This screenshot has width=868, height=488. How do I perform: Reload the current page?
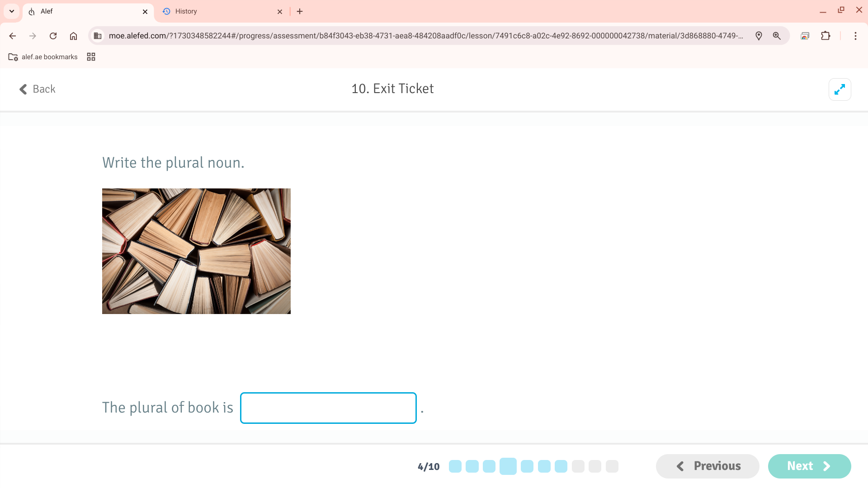[x=53, y=36]
